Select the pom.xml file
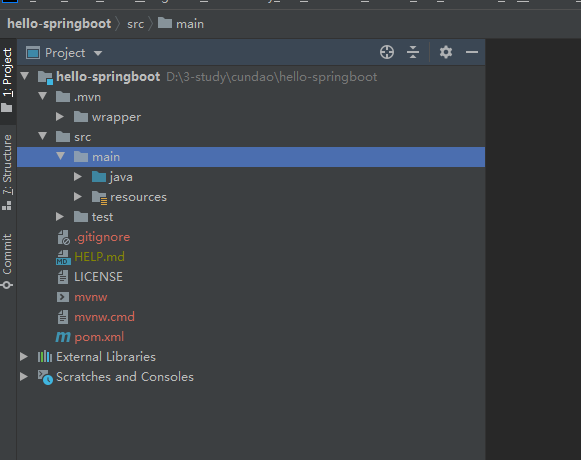 click(x=99, y=337)
